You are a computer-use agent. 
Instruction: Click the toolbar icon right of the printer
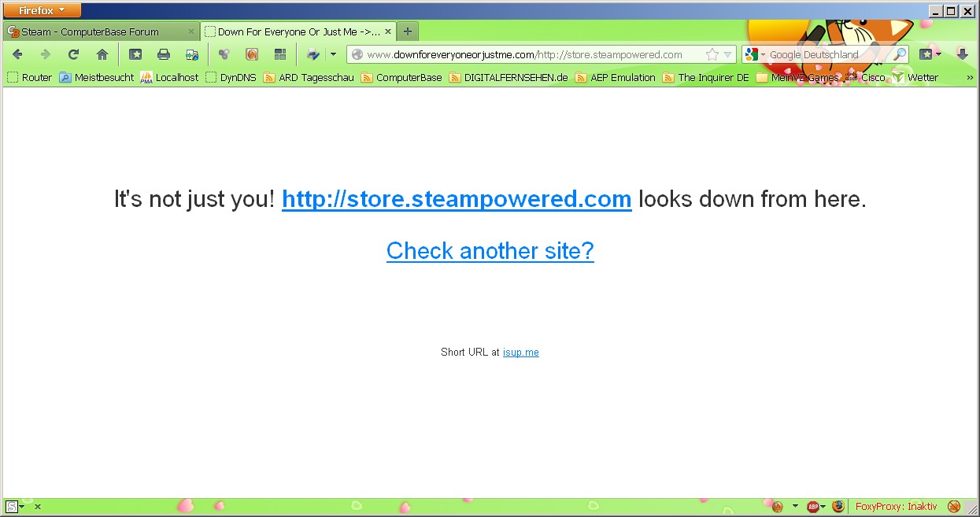192,54
